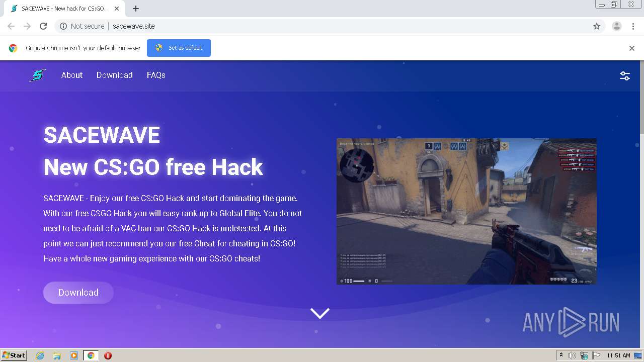Click the CS:GO gameplay screenshot
644x362 pixels.
point(466,211)
